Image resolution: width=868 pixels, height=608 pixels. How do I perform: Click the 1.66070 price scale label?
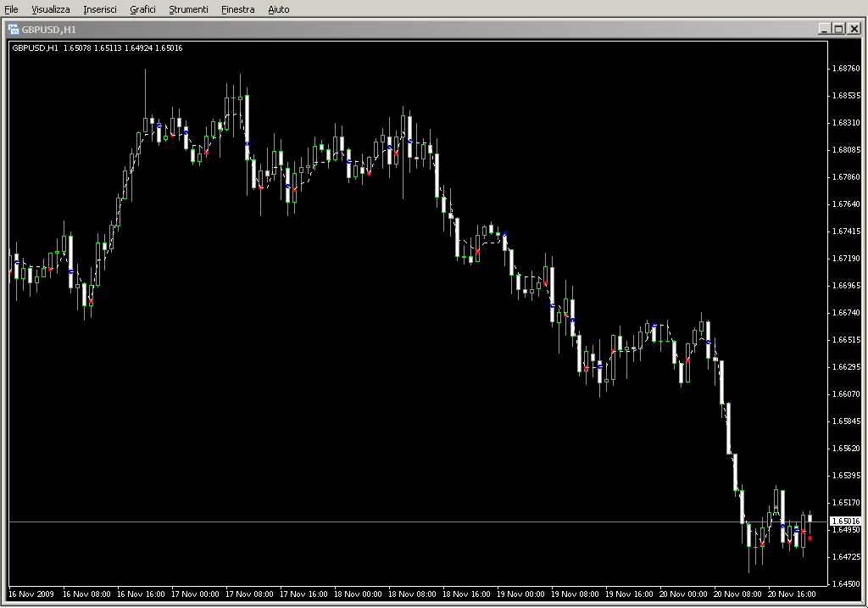point(847,394)
